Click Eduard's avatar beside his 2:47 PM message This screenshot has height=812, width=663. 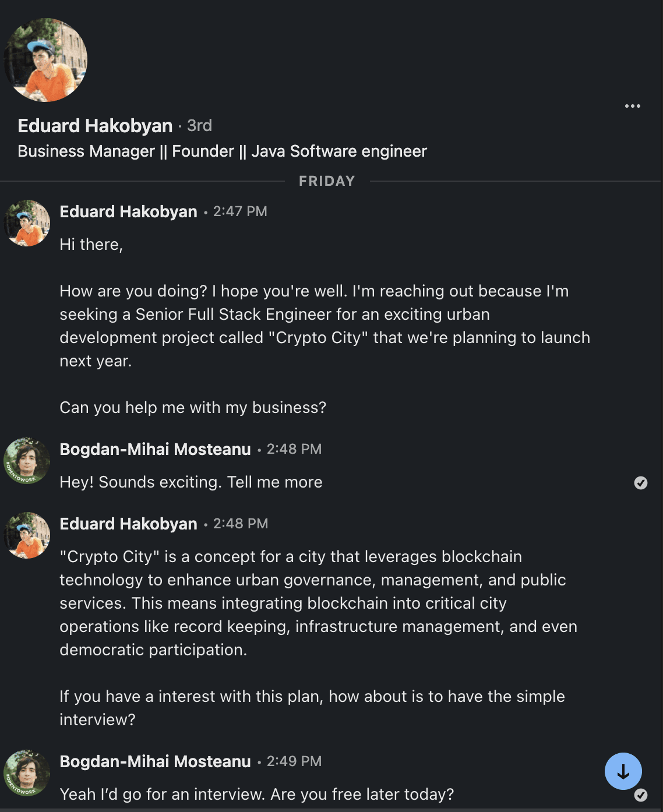coord(27,223)
